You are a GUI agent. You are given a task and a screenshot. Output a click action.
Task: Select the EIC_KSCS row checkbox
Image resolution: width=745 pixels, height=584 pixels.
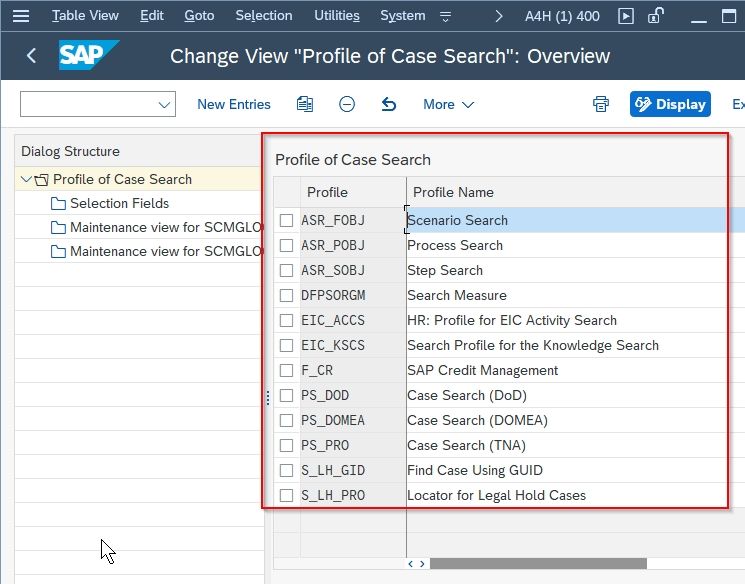click(286, 345)
